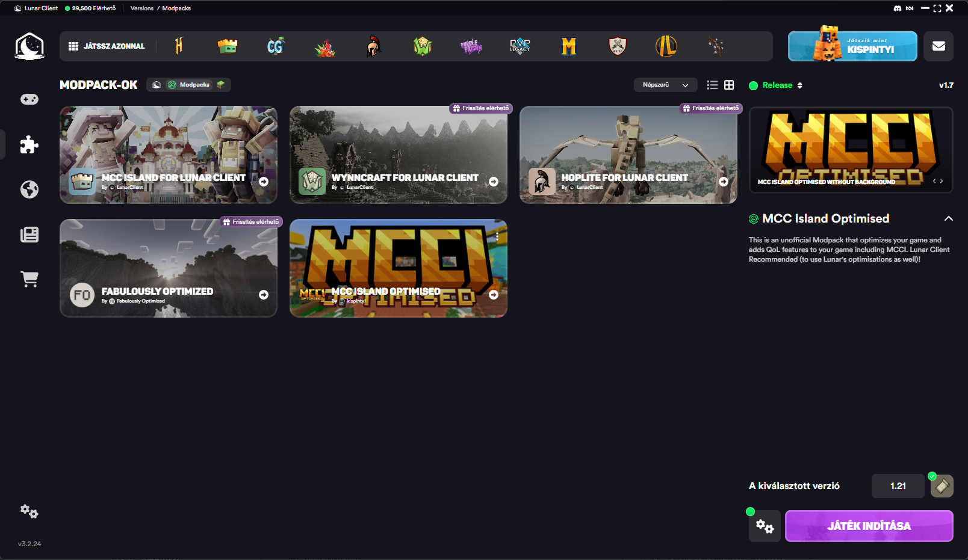Viewport: 968px width, 560px height.
Task: Toggle the Lunar Client filter chip
Action: coord(157,85)
